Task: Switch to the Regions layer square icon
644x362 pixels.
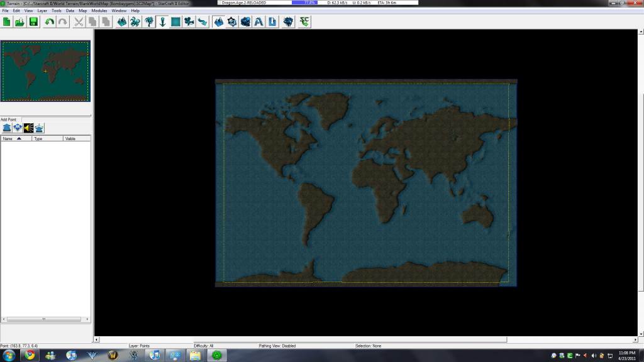Action: click(176, 22)
